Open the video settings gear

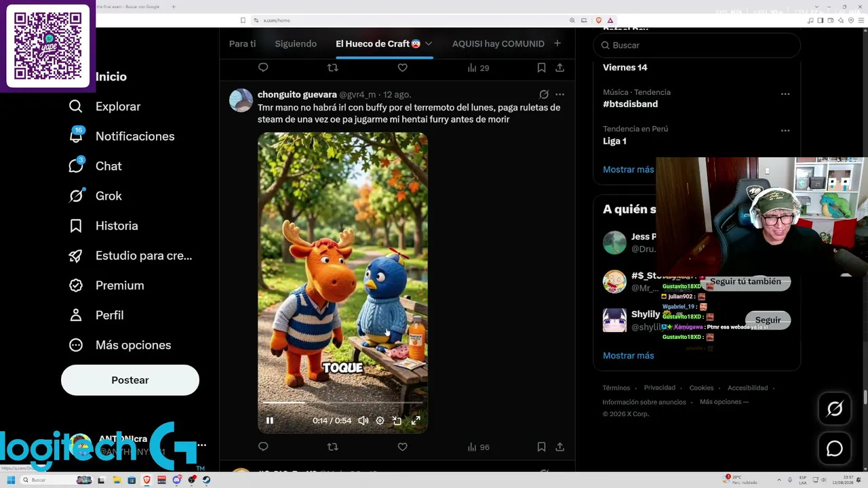pos(380,420)
